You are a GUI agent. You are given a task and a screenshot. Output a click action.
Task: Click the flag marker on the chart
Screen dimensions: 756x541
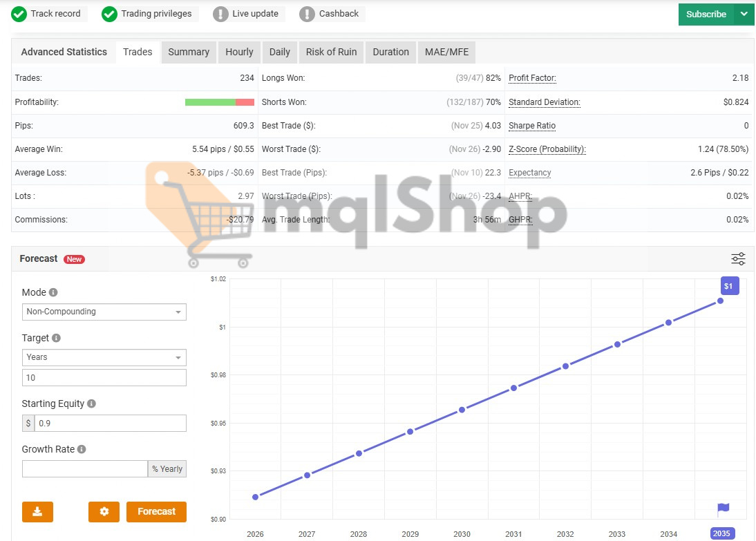point(723,509)
